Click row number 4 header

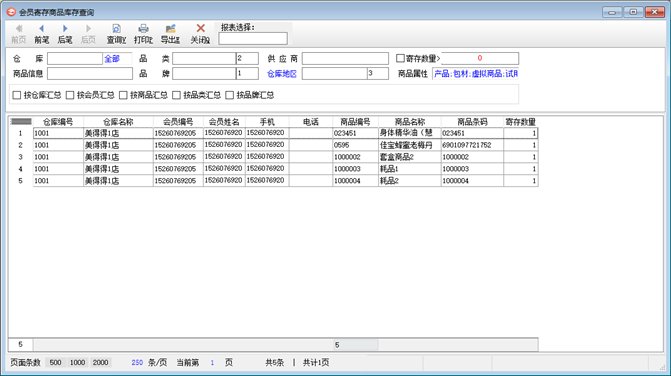pyautogui.click(x=21, y=169)
